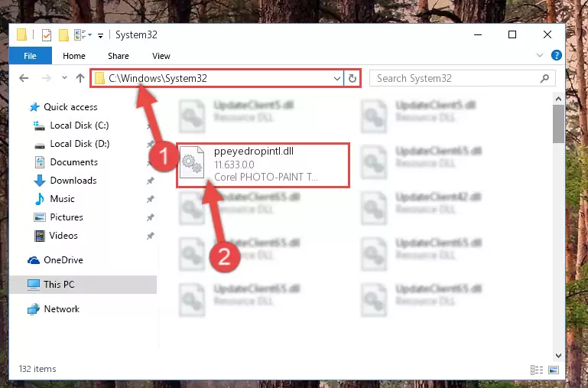Screen dimensions: 588x388
Task: Unpin Downloads using its pin icon
Action: pos(151,181)
